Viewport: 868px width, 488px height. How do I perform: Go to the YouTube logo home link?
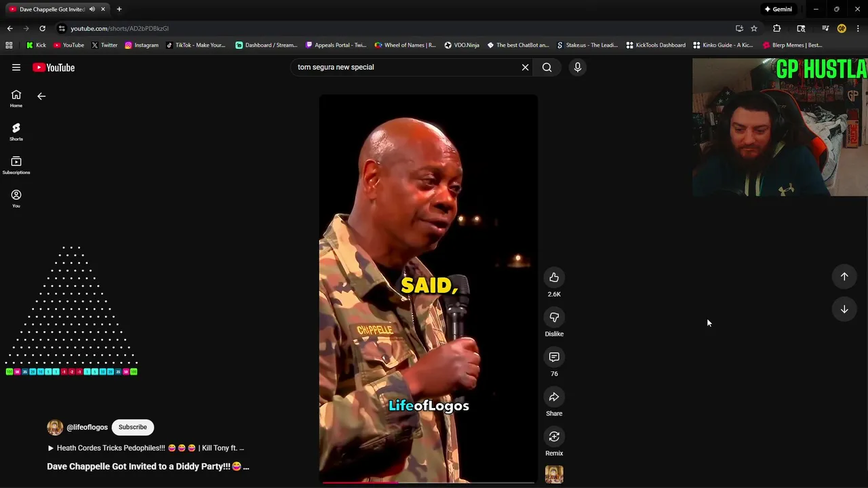coord(54,67)
